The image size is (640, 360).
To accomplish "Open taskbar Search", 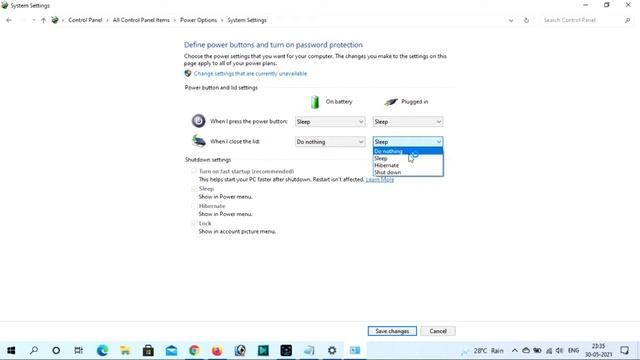I will pyautogui.click(x=34, y=350).
